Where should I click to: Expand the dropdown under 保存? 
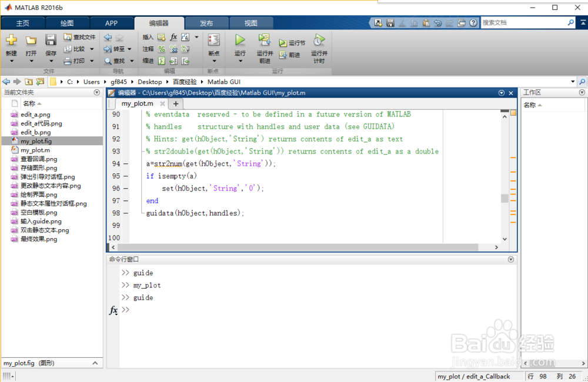pos(51,61)
